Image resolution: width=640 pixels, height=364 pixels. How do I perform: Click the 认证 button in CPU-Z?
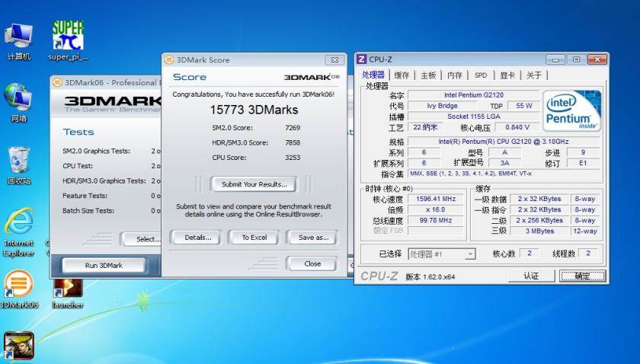click(531, 276)
